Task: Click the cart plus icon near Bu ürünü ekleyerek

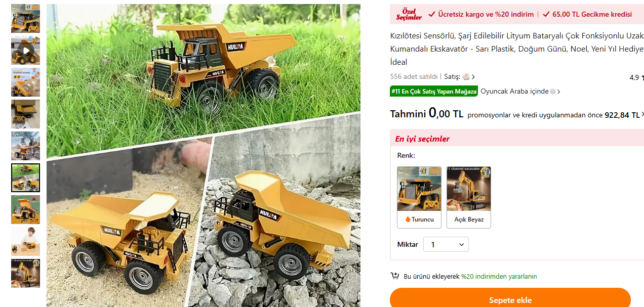Action: tap(395, 276)
